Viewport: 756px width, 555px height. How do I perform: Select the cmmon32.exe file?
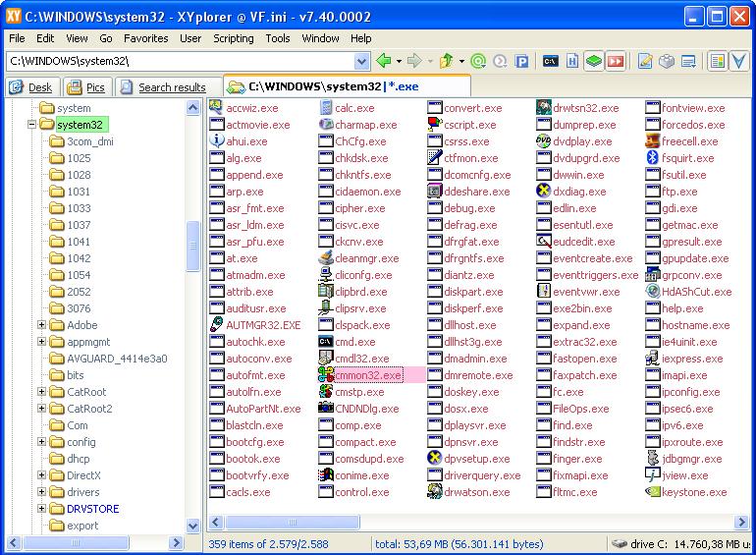coord(368,375)
